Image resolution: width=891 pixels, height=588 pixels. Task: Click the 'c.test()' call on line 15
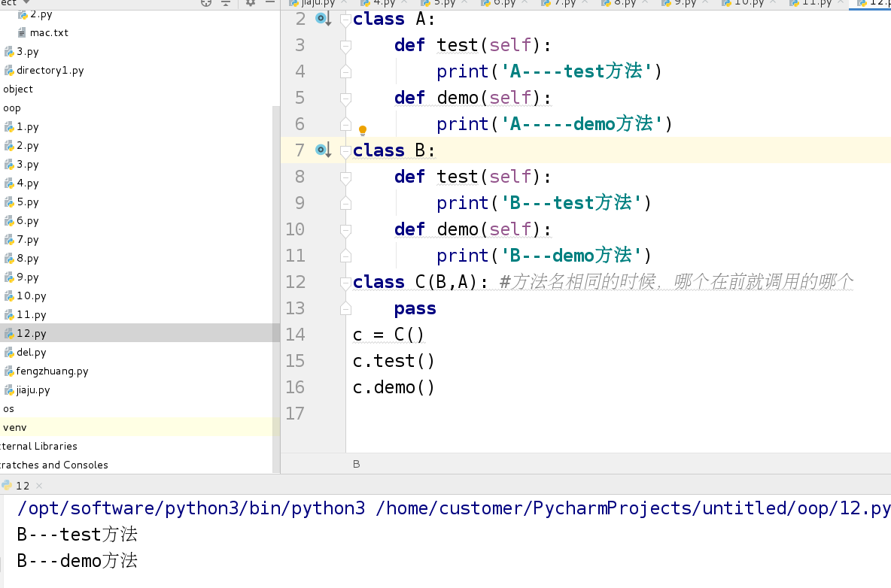394,361
